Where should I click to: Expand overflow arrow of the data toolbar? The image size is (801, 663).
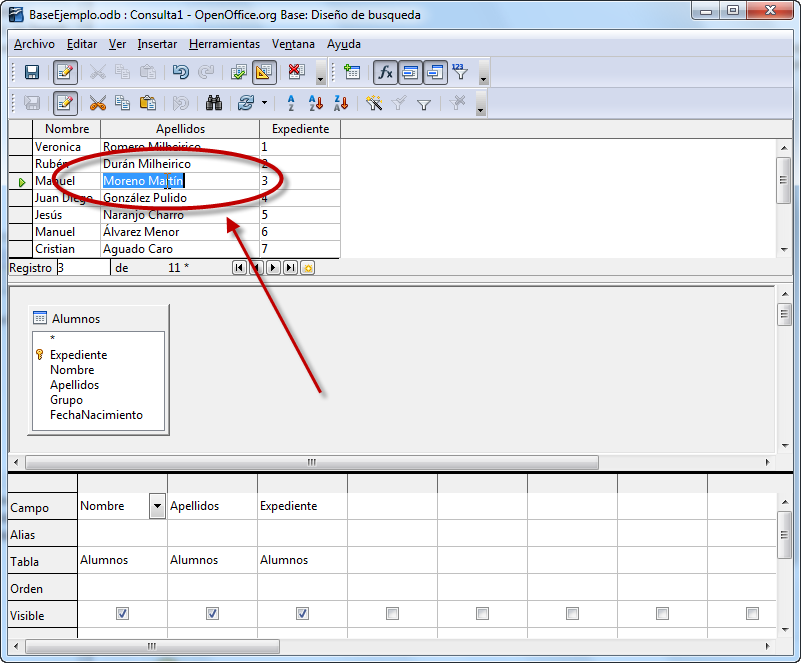(x=480, y=104)
